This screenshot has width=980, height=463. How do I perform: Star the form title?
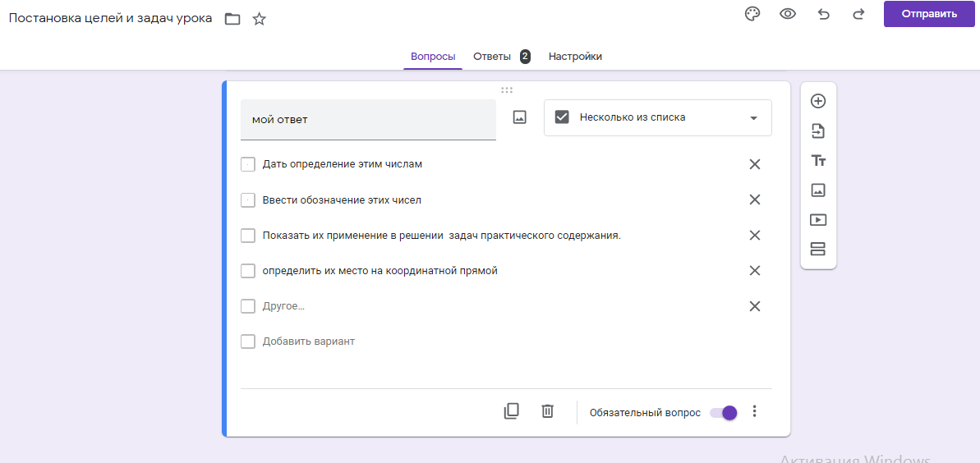pos(259,20)
